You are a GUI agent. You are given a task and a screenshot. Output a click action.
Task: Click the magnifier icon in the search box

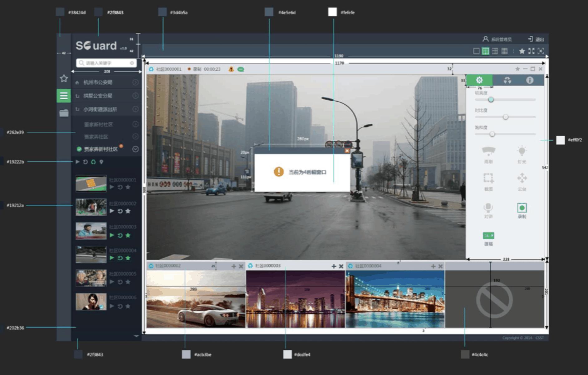pos(81,63)
